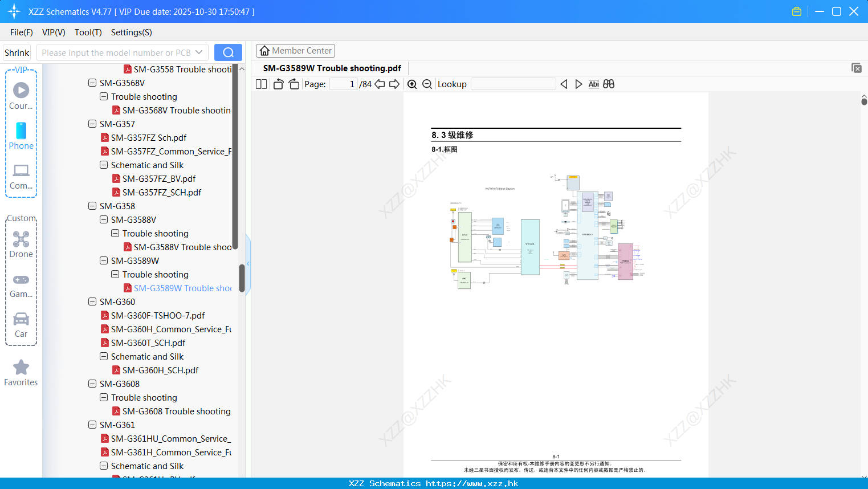Viewport: 868px width, 489px height.
Task: Click the XZZ logo in title bar
Action: 14,11
